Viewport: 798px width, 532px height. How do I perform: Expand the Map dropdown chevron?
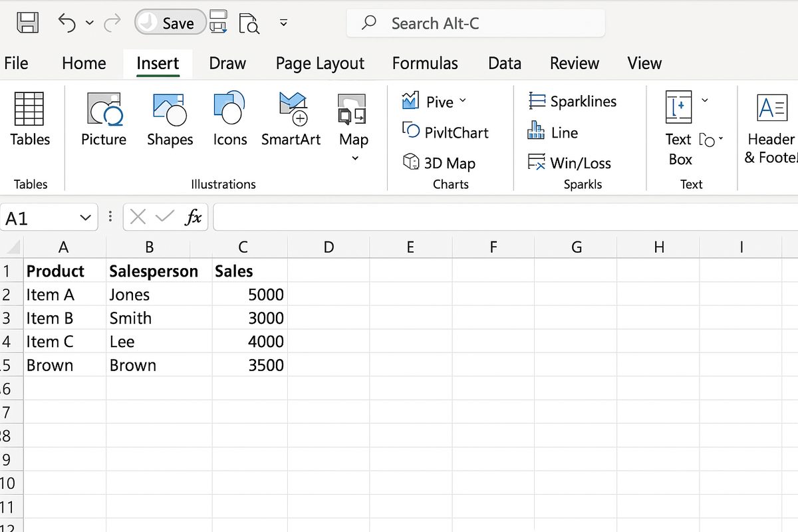pyautogui.click(x=354, y=158)
